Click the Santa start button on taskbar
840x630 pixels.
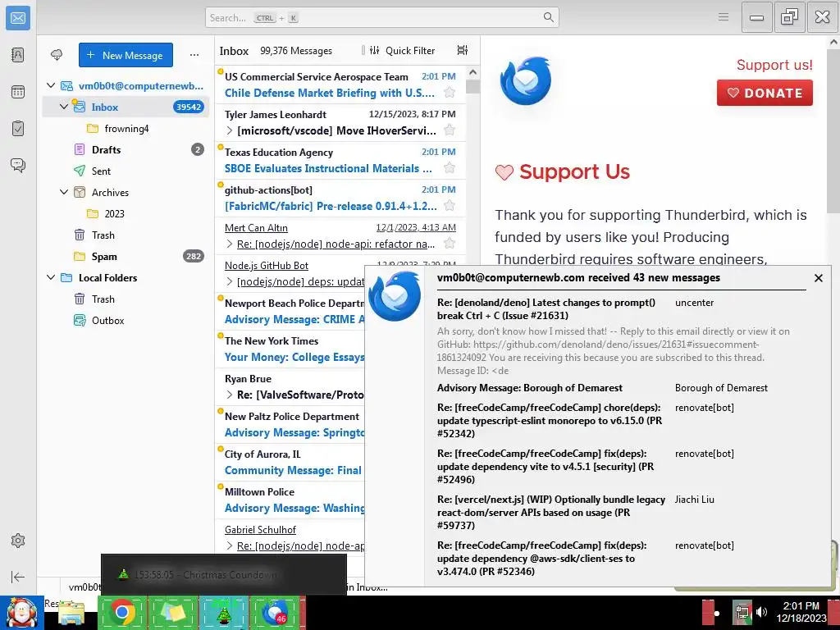(21, 613)
